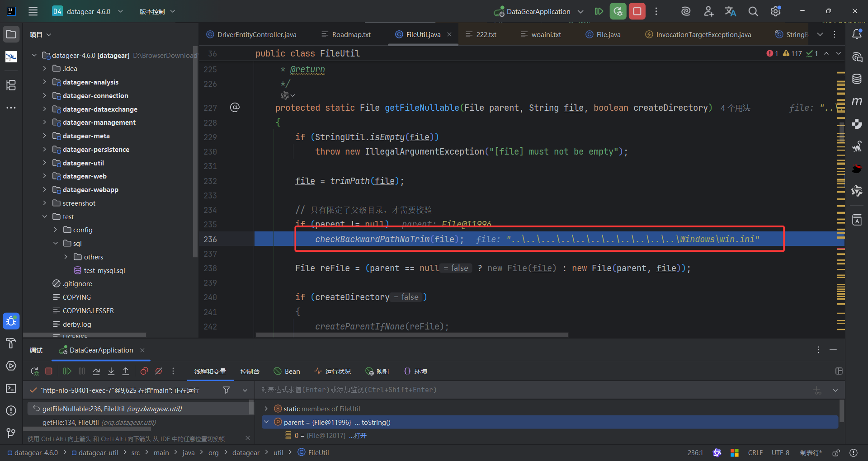The image size is (868, 461).
Task: Show more tool windows ellipsis
Action: 11,108
